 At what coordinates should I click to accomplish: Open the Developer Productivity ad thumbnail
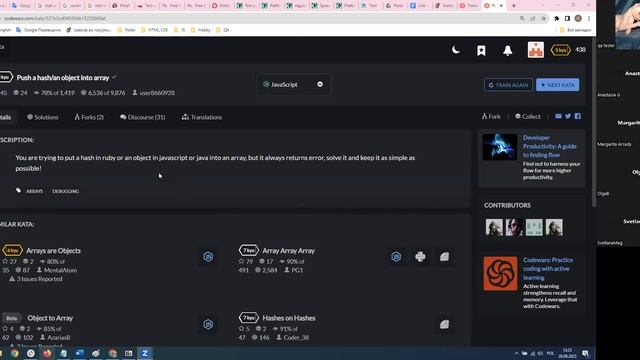point(500,147)
